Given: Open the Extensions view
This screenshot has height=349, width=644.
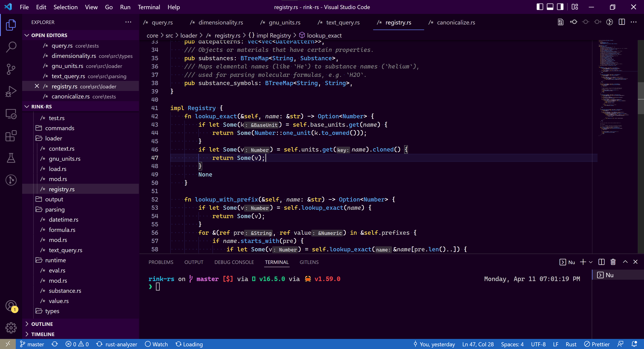Looking at the screenshot, I should 11,136.
